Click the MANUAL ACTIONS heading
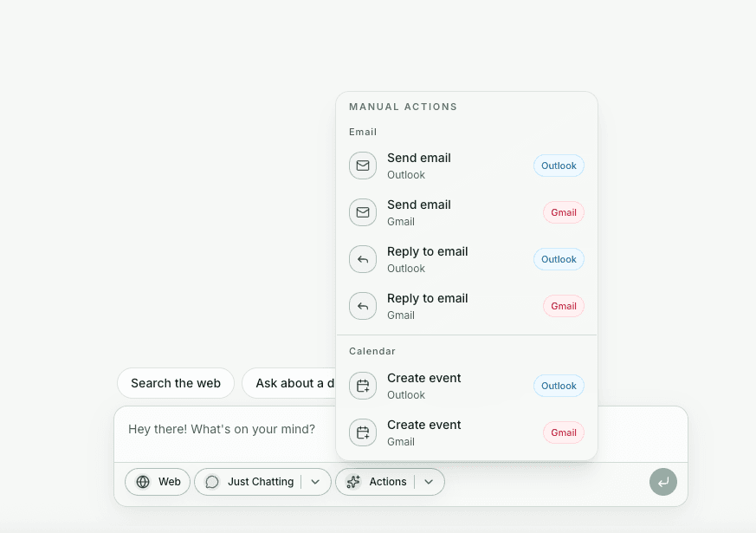Screen dimensions: 756x533 (403, 107)
